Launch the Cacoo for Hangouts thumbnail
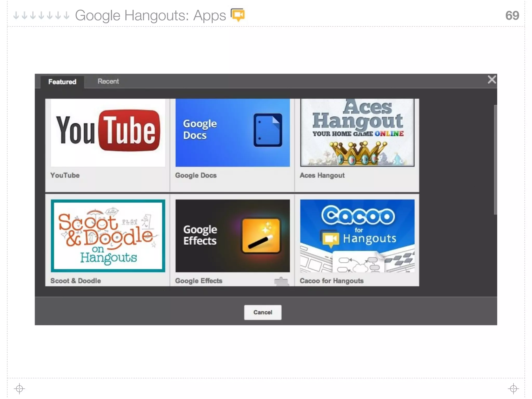The height and width of the screenshot is (399, 532). pyautogui.click(x=357, y=236)
